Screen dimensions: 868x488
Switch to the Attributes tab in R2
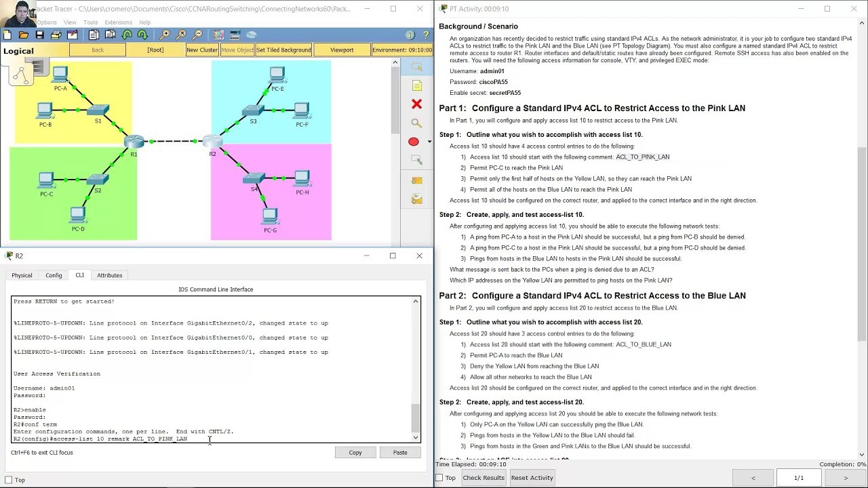coord(109,275)
